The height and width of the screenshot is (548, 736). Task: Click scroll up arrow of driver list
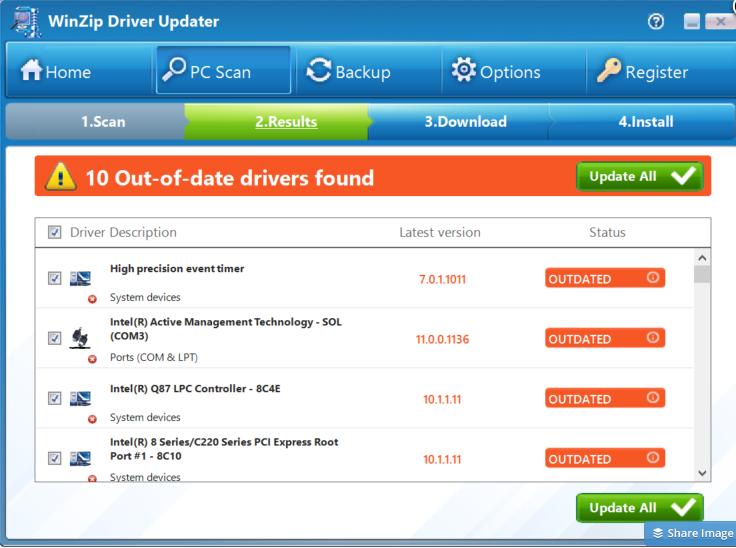[x=702, y=258]
